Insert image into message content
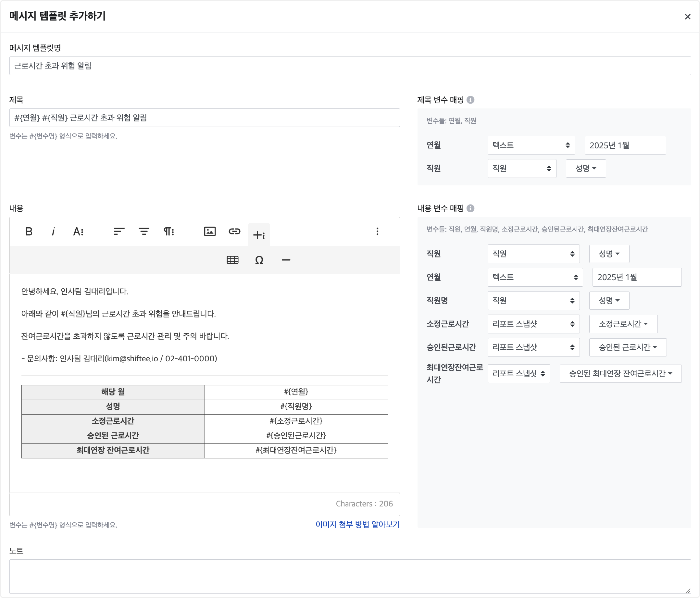Viewport: 700px width, 598px height. coord(210,231)
